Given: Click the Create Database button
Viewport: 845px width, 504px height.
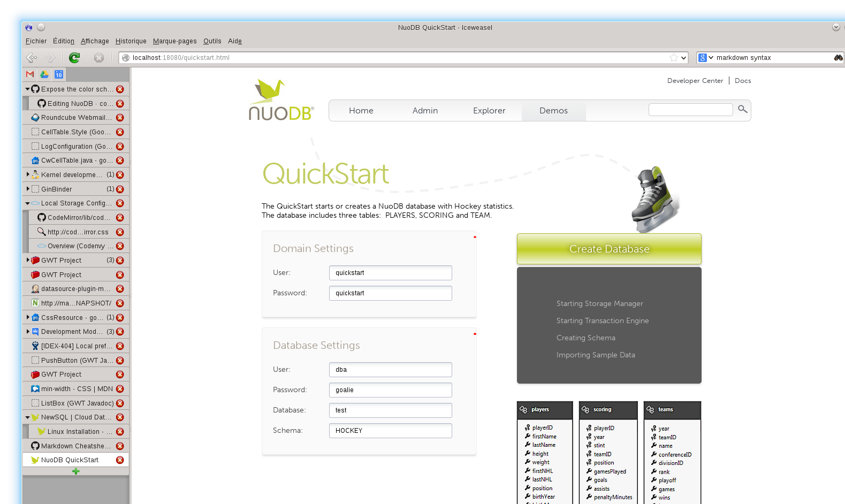Looking at the screenshot, I should 609,249.
